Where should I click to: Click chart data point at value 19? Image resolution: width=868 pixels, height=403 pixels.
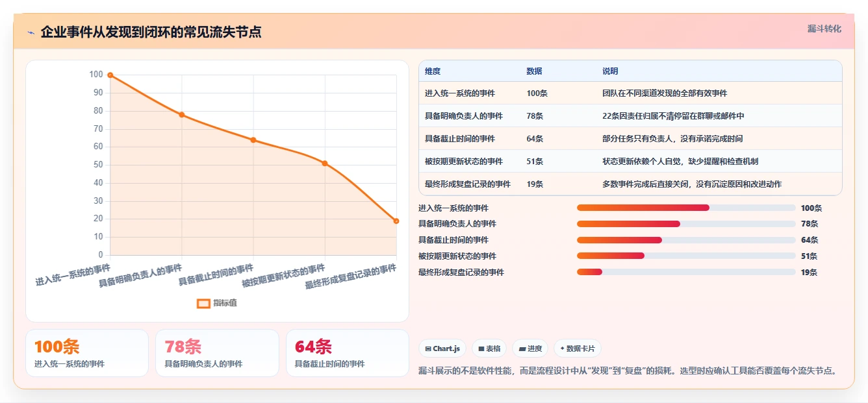point(396,221)
